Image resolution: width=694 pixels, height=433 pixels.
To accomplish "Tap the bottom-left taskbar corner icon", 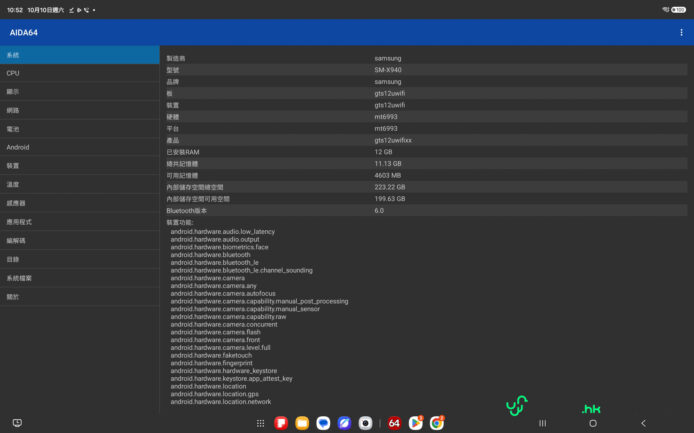I will (17, 423).
